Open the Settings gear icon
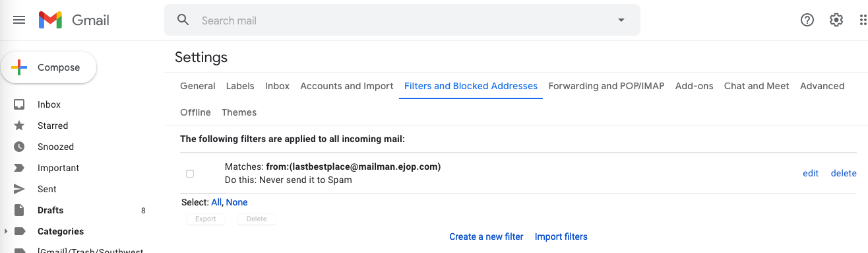 point(836,20)
